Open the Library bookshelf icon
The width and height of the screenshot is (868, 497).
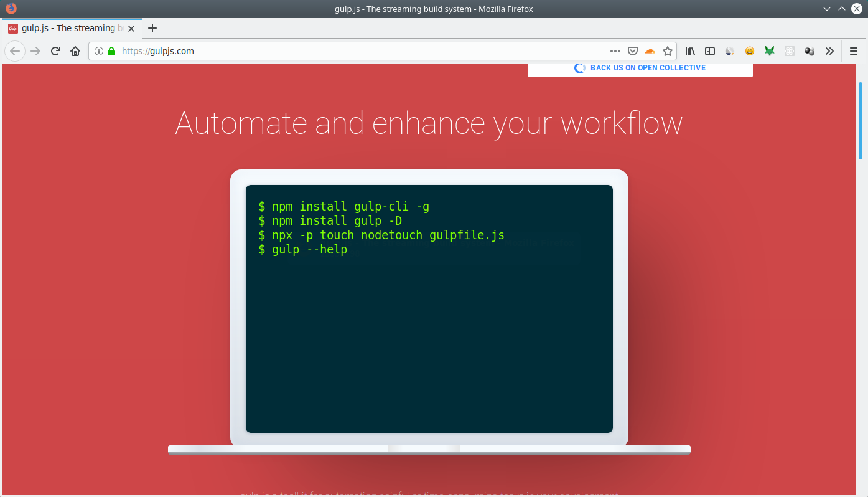tap(690, 51)
